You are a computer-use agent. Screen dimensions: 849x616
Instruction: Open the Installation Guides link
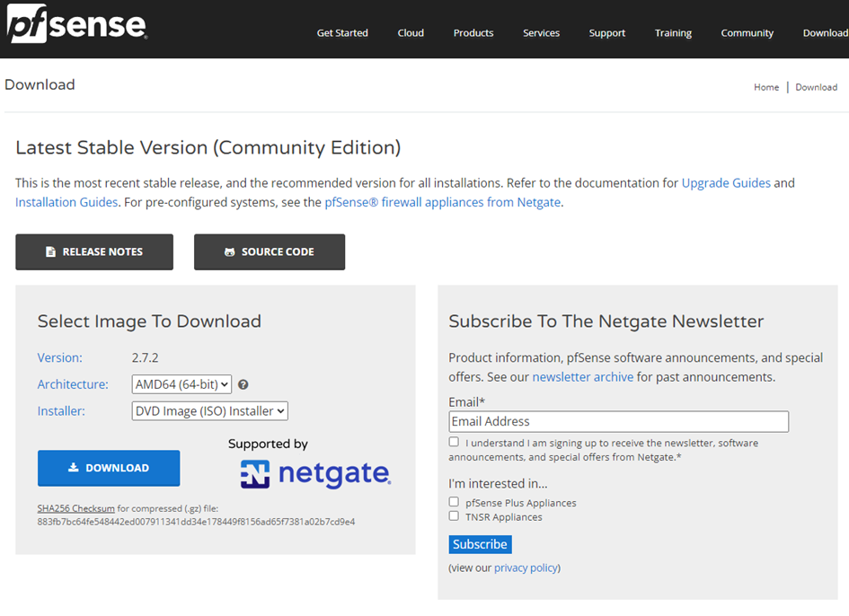66,202
